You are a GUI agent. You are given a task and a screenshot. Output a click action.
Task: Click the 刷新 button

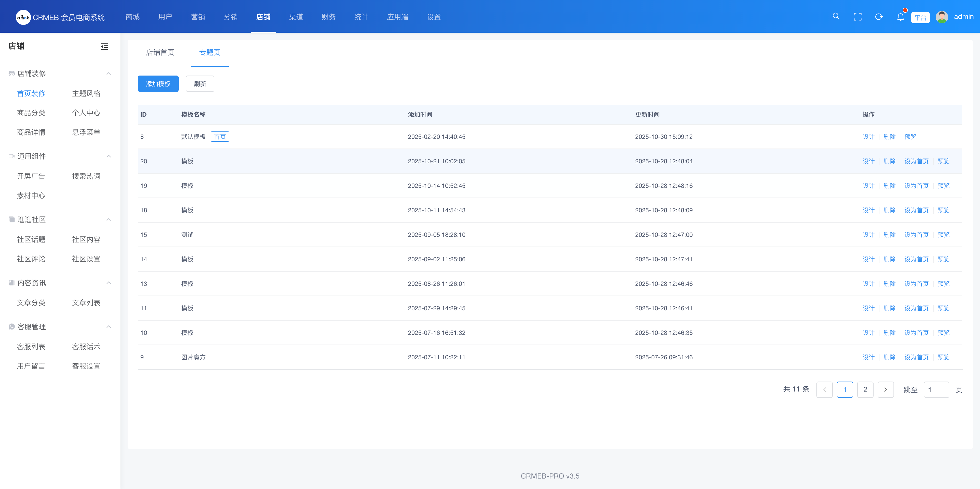tap(200, 84)
